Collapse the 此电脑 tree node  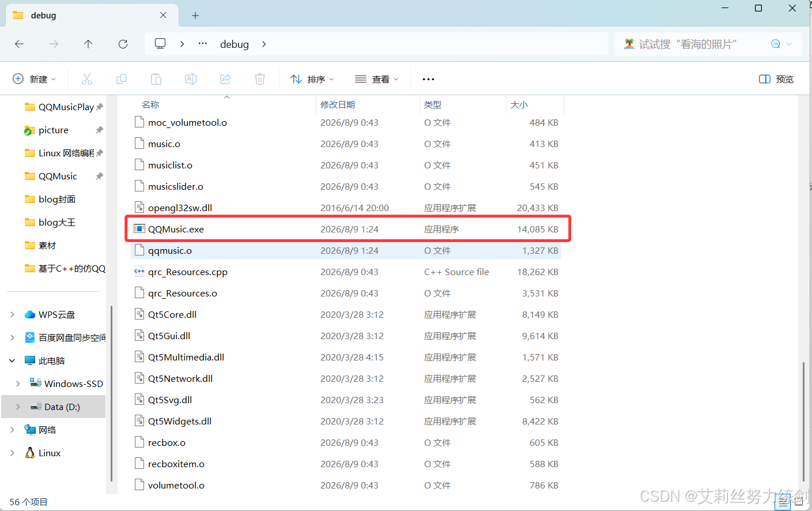(12, 360)
